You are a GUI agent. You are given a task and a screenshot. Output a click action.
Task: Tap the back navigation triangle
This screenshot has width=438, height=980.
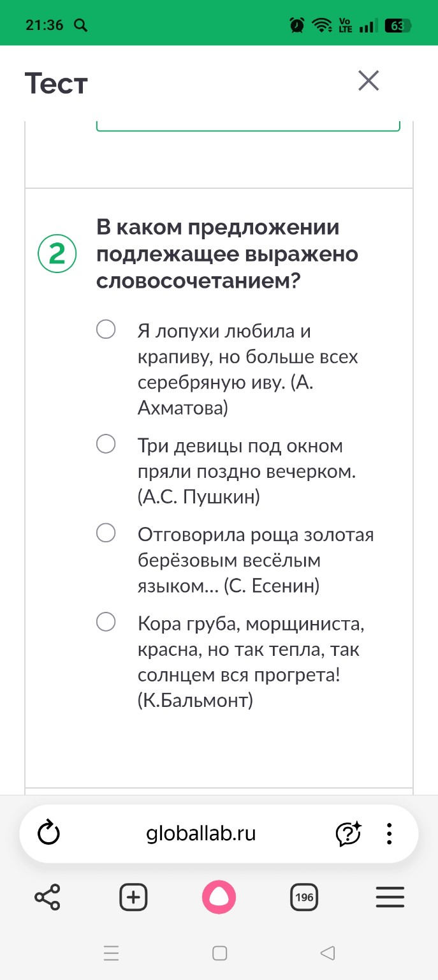tap(327, 953)
